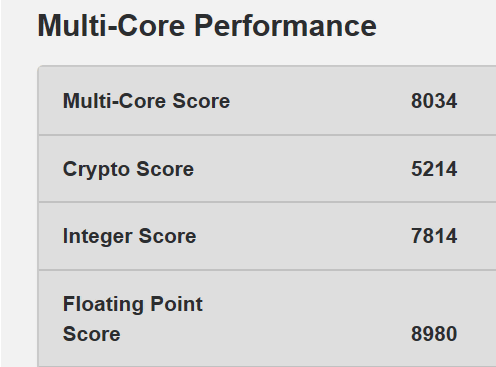Click the divider between Multi-Core and Crypto rows
Viewport: 496px width, 367px height.
point(267,135)
